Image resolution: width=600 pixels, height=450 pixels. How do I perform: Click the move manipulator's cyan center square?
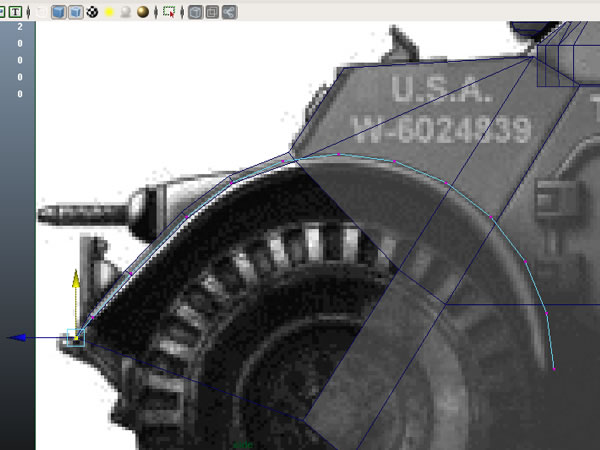point(76,338)
